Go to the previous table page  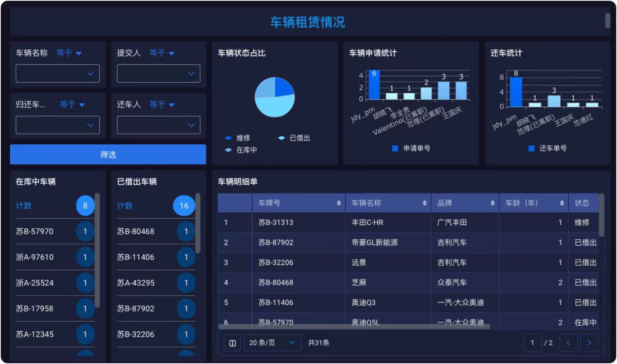click(x=568, y=343)
